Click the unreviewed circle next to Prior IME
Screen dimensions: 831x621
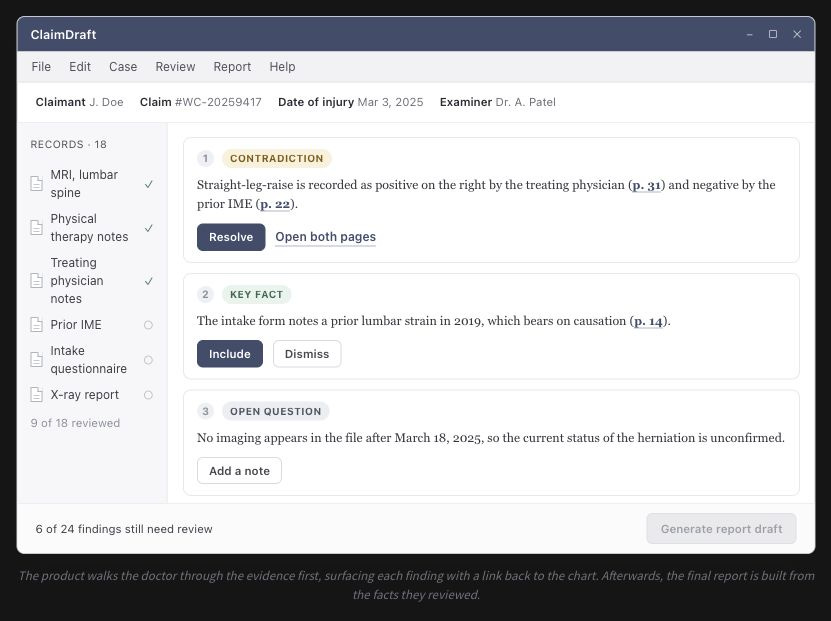[148, 325]
